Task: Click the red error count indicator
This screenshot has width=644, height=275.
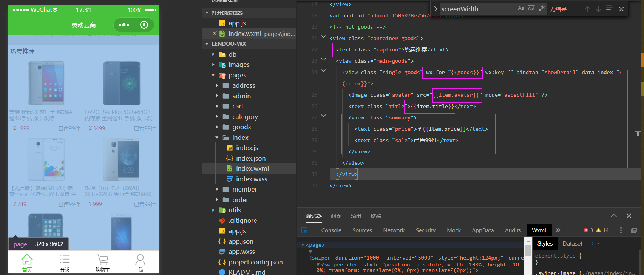Action: (x=588, y=230)
